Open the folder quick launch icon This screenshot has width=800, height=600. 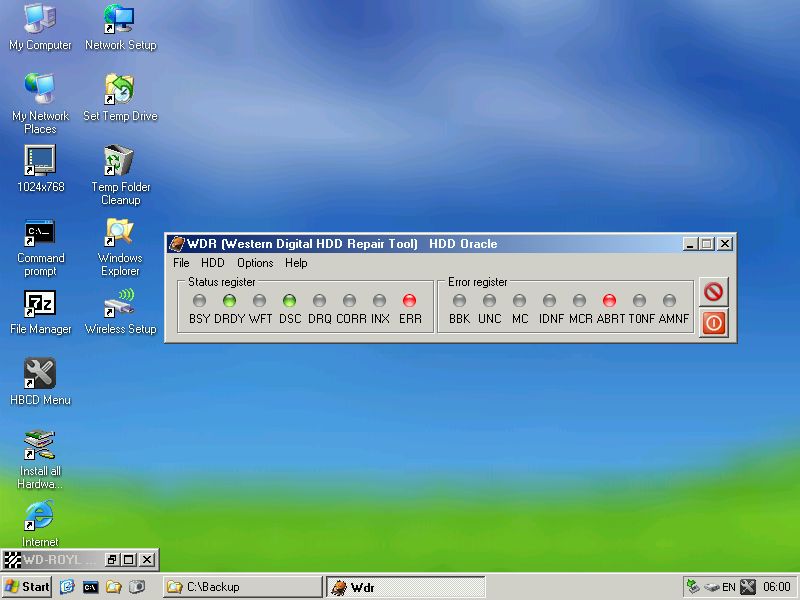[113, 587]
